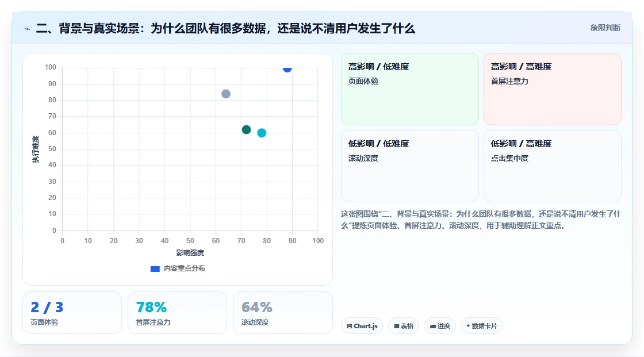Image resolution: width=644 pixels, height=357 pixels.
Task: Click the 78% 首屏注意力 stat card
Action: click(x=178, y=313)
